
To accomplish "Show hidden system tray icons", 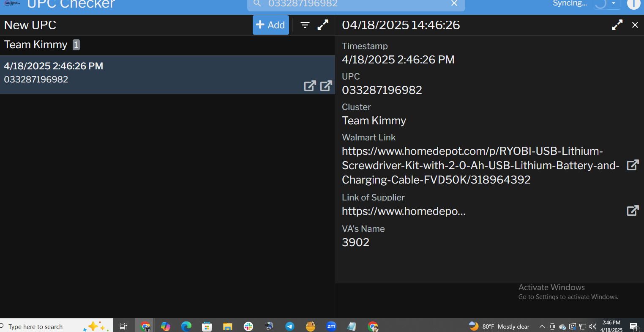I will 542,327.
